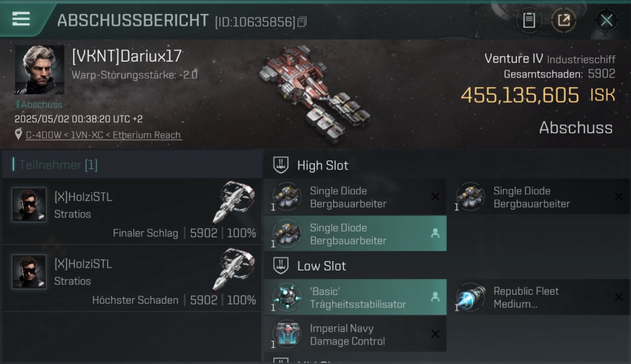Open Dariux17 pilot portrait
The image size is (631, 364).
pos(39,69)
